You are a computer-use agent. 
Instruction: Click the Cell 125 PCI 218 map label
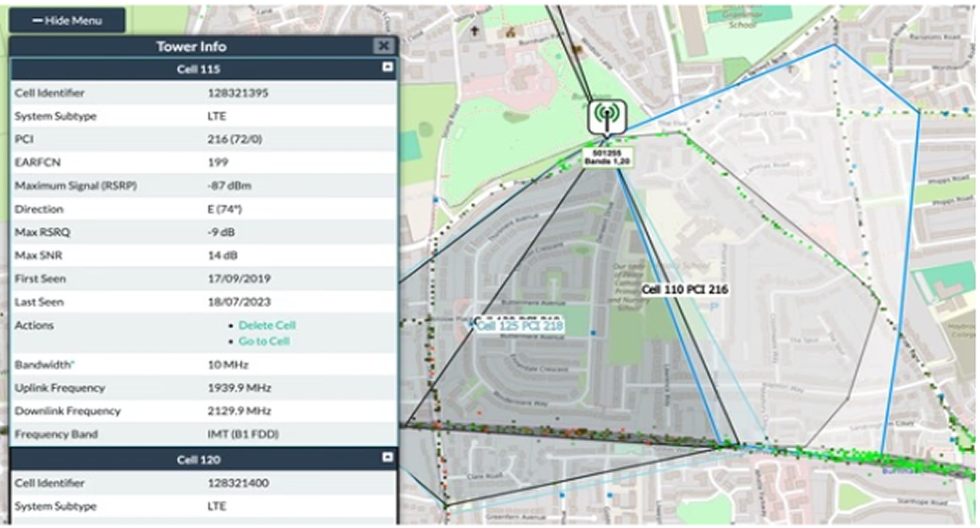click(519, 326)
